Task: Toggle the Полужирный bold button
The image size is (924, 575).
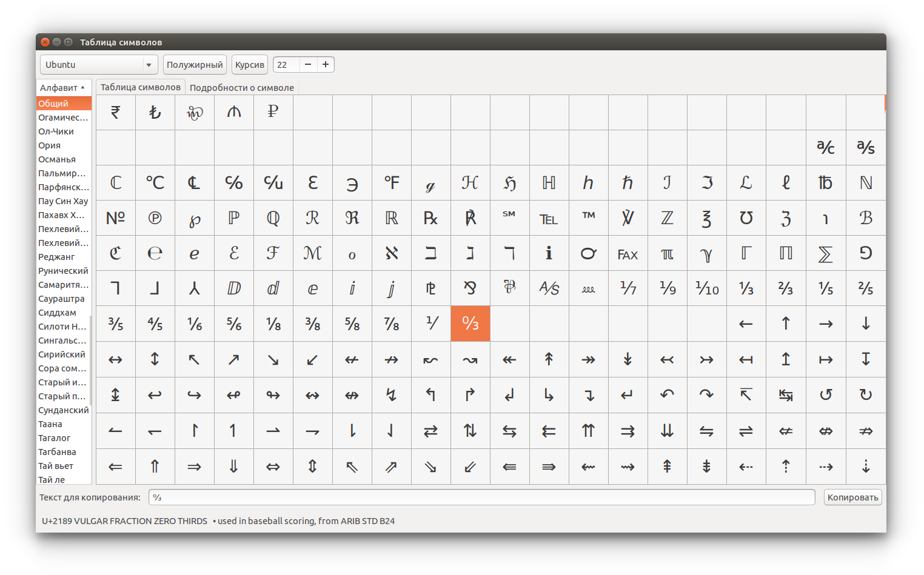Action: [x=195, y=65]
